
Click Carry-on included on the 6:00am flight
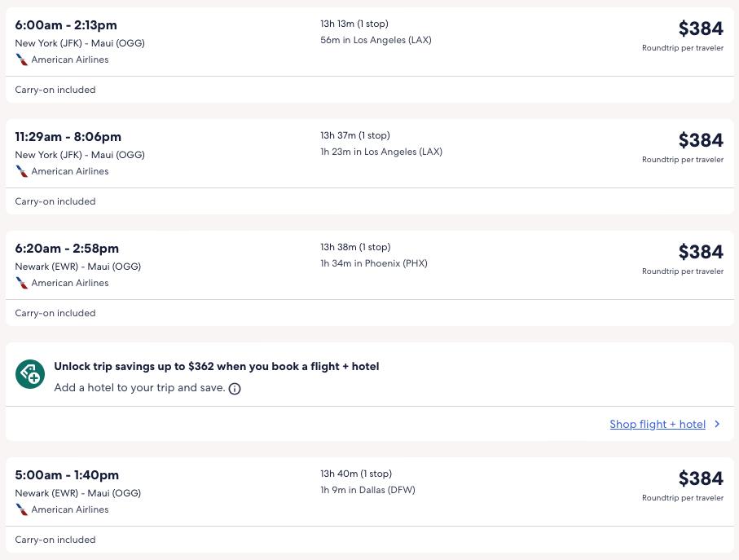click(55, 90)
